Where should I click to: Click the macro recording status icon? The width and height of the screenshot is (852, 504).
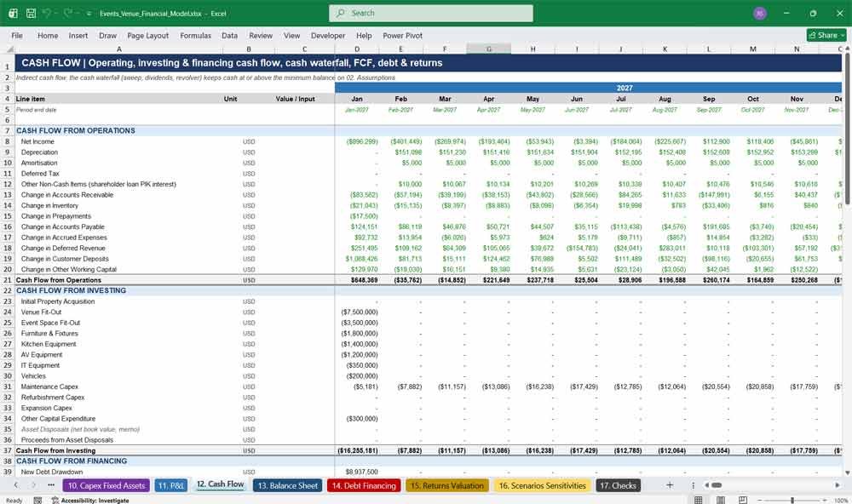point(37,501)
